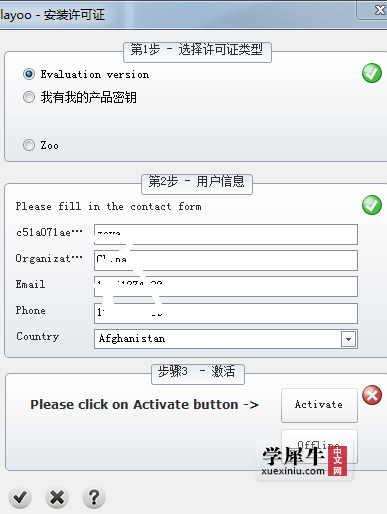The width and height of the screenshot is (387, 514).
Task: Click green check icon in user info step
Action: tap(372, 205)
